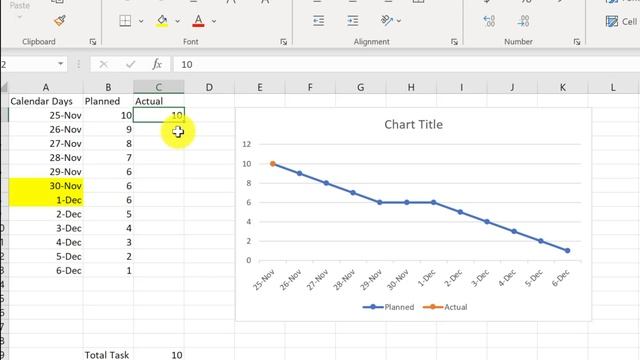
Task: Expand the Font Color dropdown arrow
Action: [214, 21]
